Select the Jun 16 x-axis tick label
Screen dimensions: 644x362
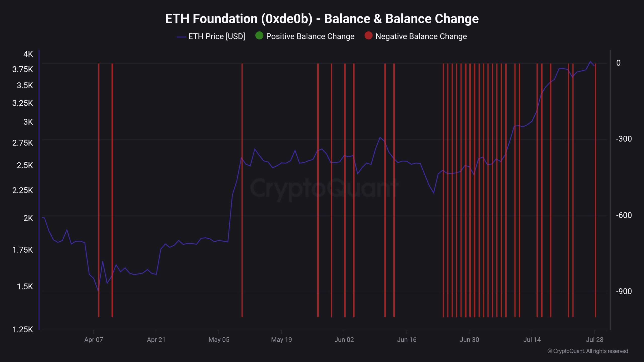tap(407, 340)
